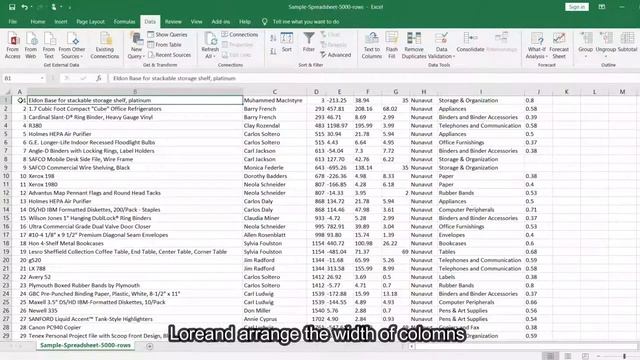The height and width of the screenshot is (360, 640).
Task: Click Flash Fill icon
Action: tap(391, 46)
